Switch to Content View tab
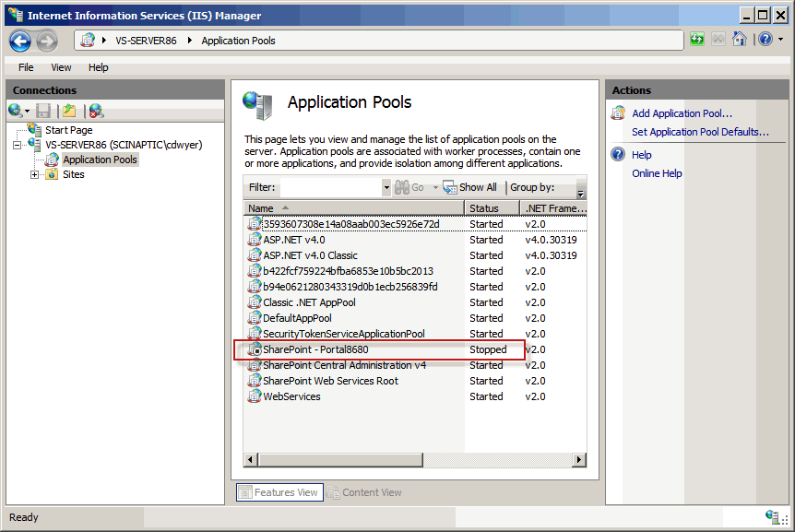 point(364,492)
